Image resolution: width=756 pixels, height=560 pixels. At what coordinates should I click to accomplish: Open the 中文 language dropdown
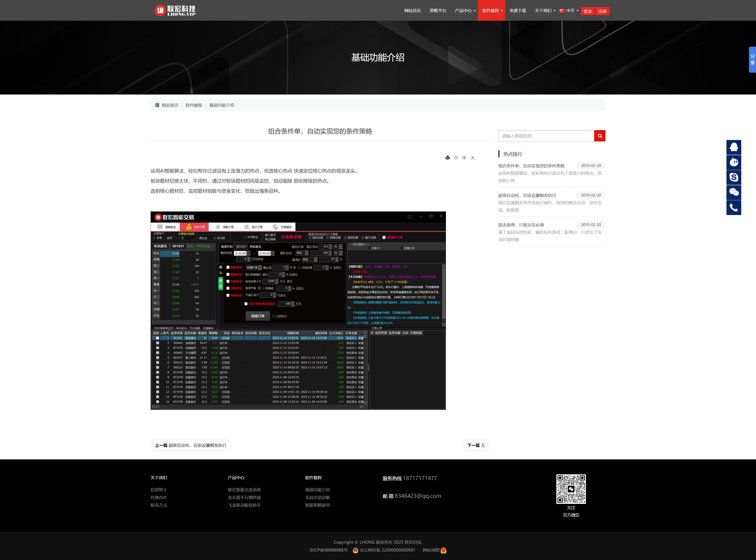[569, 10]
